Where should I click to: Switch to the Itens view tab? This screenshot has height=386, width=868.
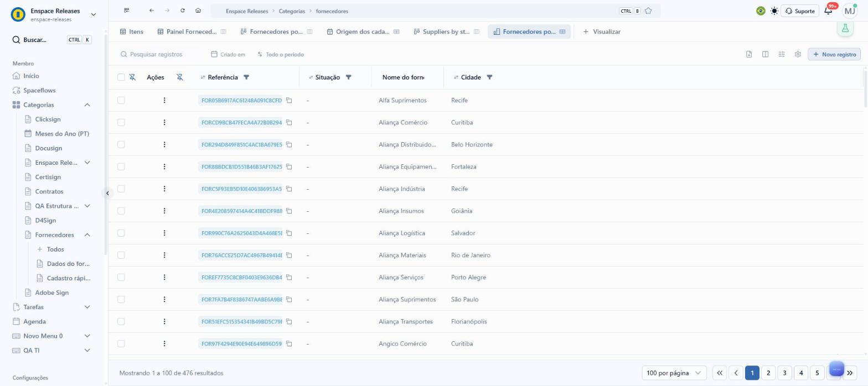pos(132,32)
